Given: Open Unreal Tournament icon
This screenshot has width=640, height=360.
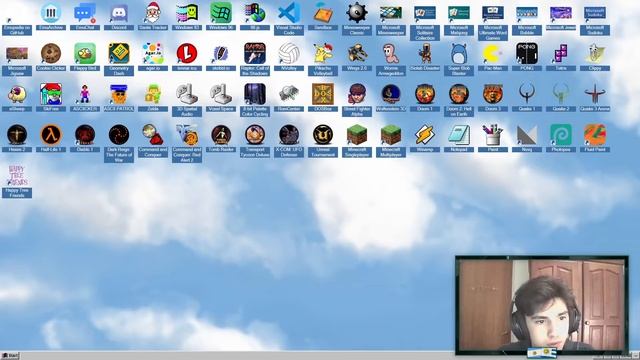Looking at the screenshot, I should 323,135.
